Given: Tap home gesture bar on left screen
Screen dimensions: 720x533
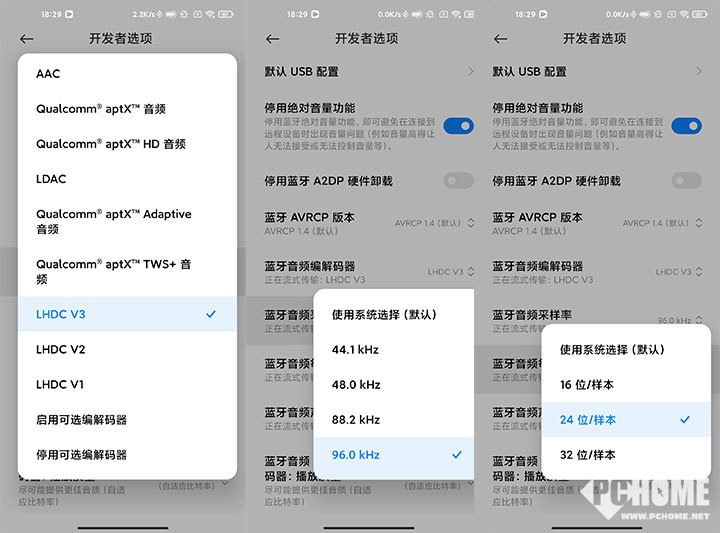Looking at the screenshot, I should (x=123, y=528).
